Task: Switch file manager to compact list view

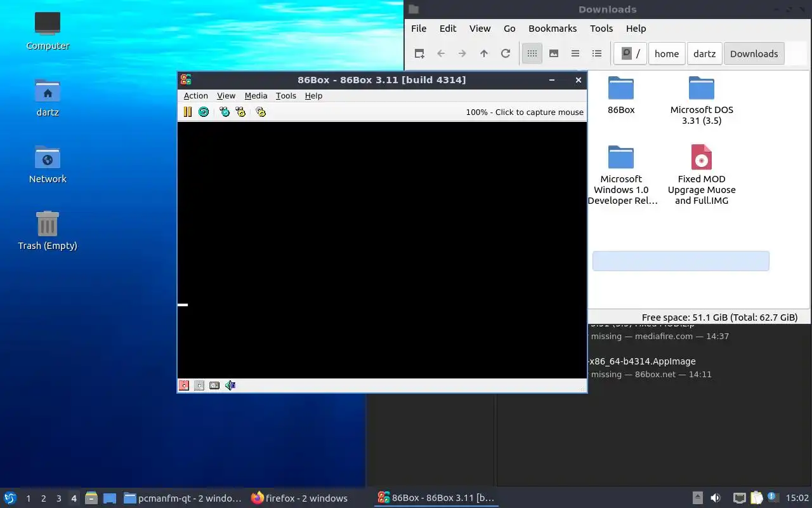Action: (575, 54)
